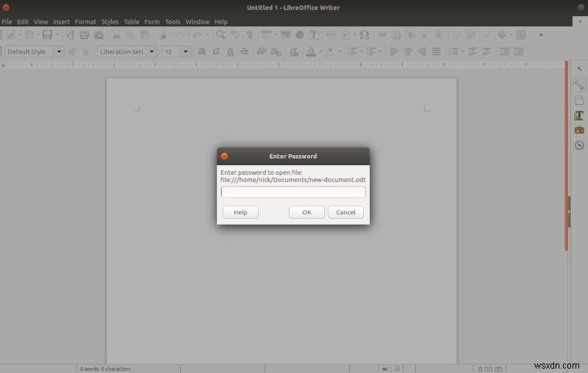Insert a chart with the pie icon
Screen dimensions: 588x373
300,35
